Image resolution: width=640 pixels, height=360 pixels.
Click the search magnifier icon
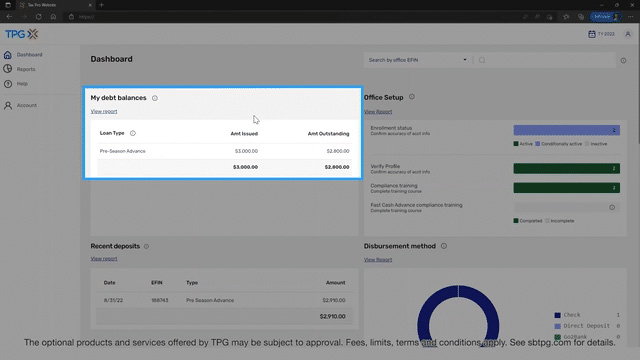coord(482,60)
